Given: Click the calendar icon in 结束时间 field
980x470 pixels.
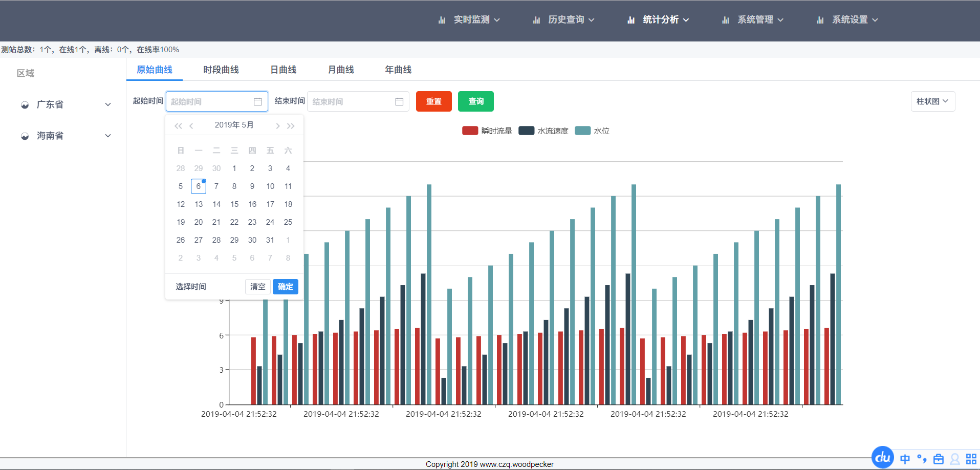Looking at the screenshot, I should click(399, 102).
